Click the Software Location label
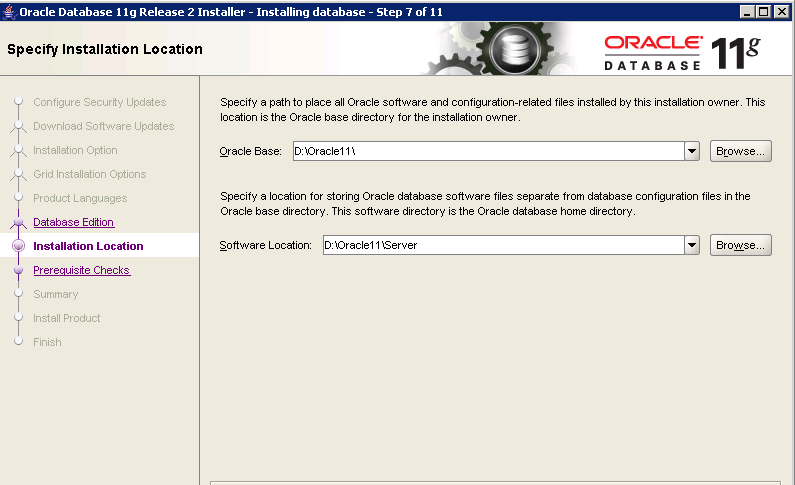The height and width of the screenshot is (485, 795). point(265,245)
